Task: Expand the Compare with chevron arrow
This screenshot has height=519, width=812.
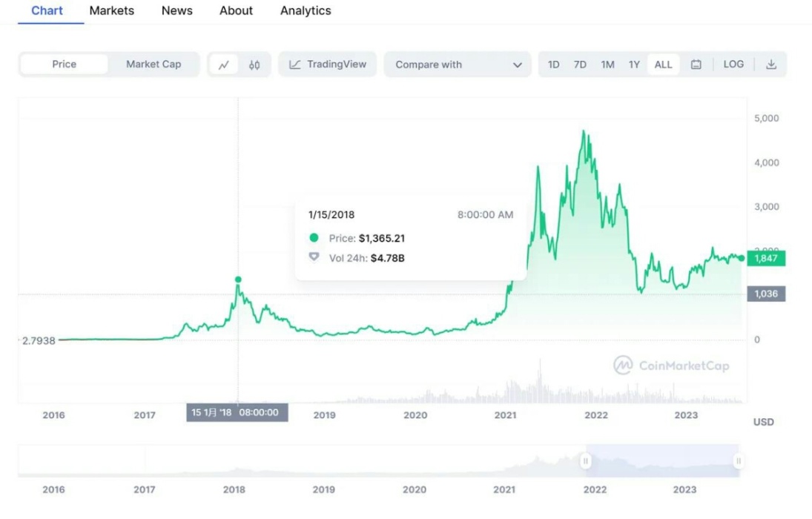Action: point(517,65)
